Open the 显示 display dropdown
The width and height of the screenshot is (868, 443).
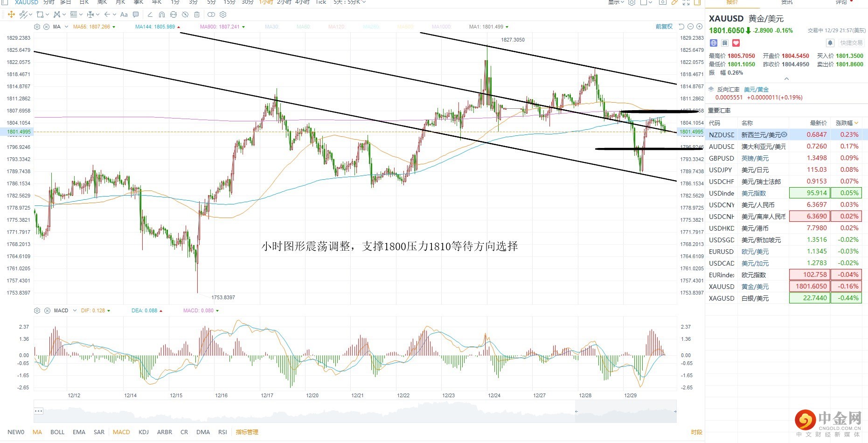616,2
